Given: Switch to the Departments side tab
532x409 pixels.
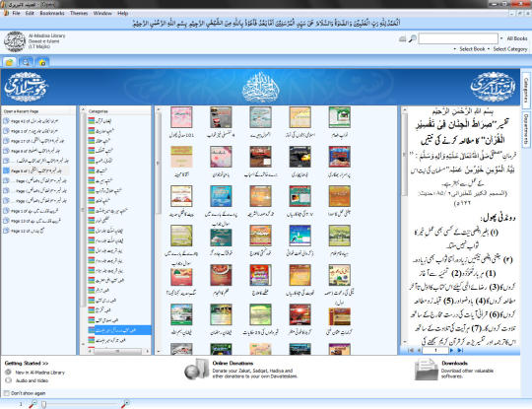Looking at the screenshot, I should pyautogui.click(x=526, y=129).
